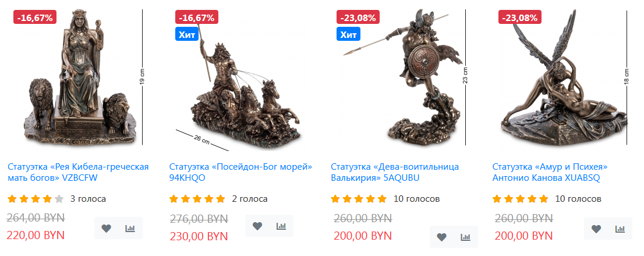Open link Статуэтка «Дева-воительница Валькирия»
Screen dimensions: 644x256
click(395, 173)
